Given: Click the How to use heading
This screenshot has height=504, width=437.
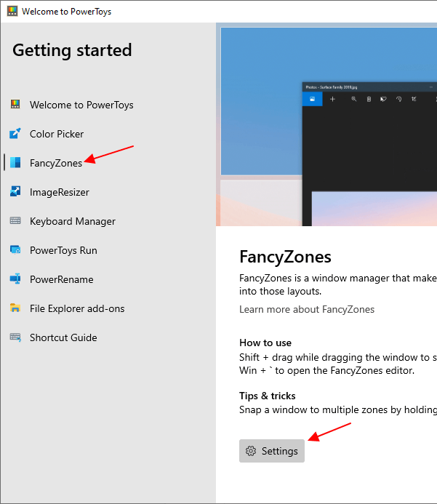Looking at the screenshot, I should click(x=265, y=343).
